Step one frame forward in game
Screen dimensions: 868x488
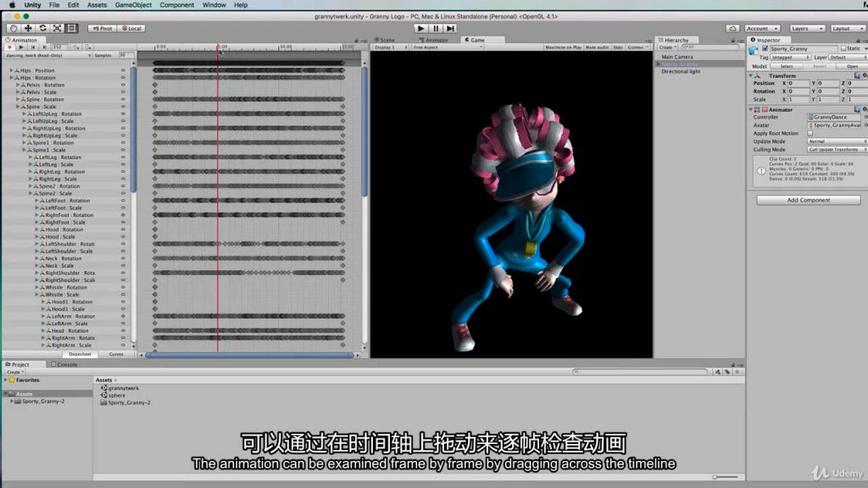pyautogui.click(x=451, y=28)
